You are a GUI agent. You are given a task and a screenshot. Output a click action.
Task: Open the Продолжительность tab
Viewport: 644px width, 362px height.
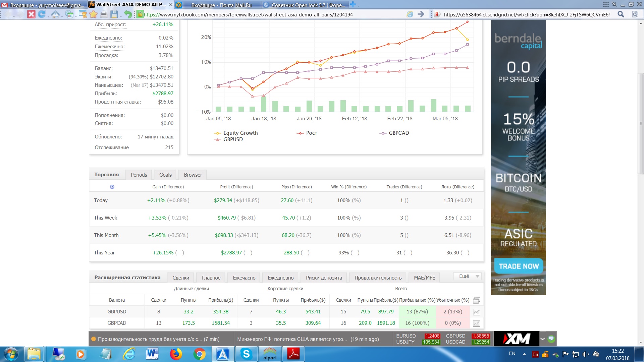378,278
